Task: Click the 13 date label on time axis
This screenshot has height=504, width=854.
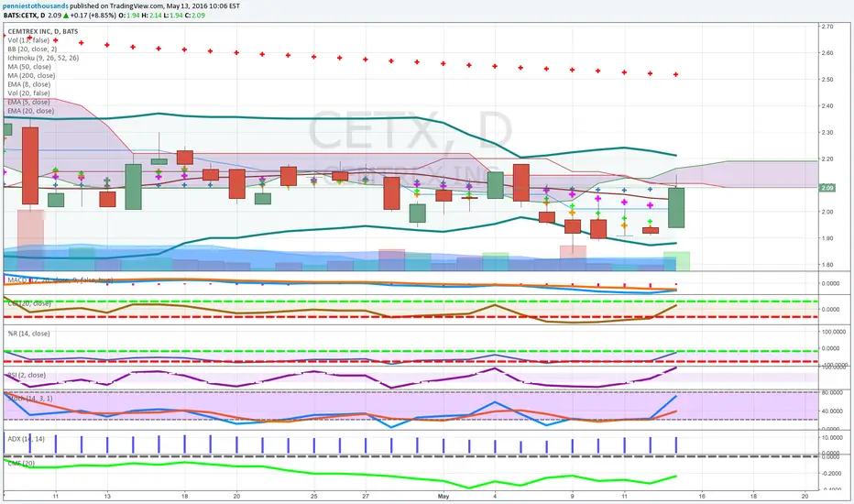Action: point(107,497)
